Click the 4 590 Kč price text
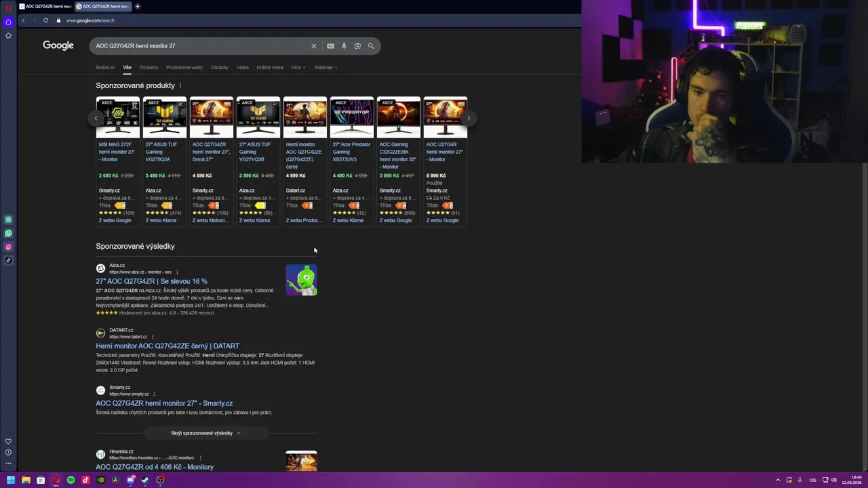Image resolution: width=868 pixels, height=488 pixels. [202, 176]
